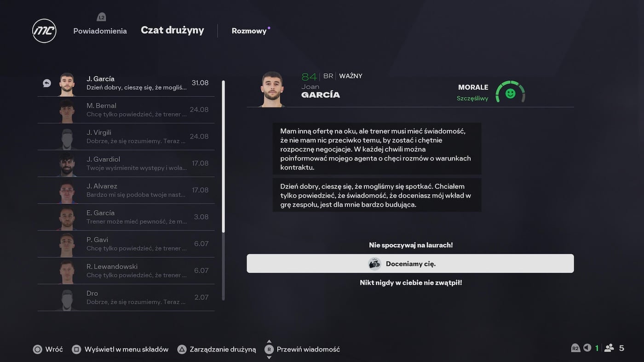Choose the reply "Nikt nigdy w ciebie nie zwątpił!"

tap(410, 283)
